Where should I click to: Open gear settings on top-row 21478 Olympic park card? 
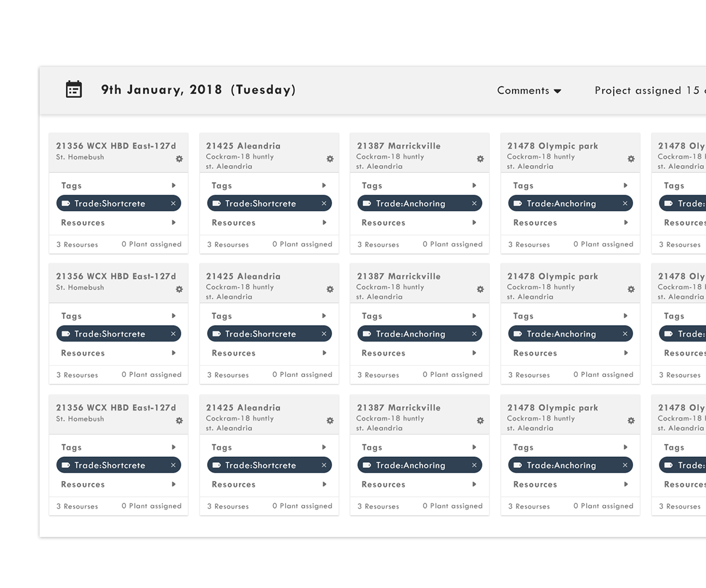631,159
